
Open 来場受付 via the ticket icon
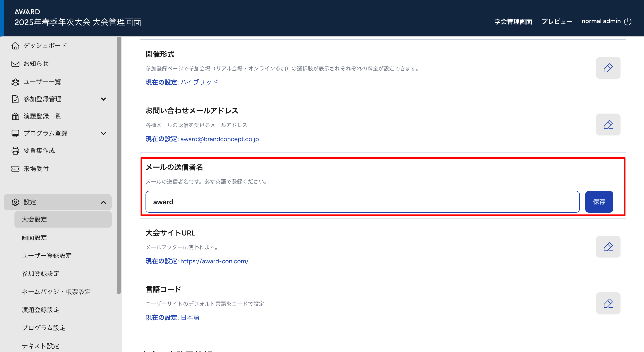[15, 169]
